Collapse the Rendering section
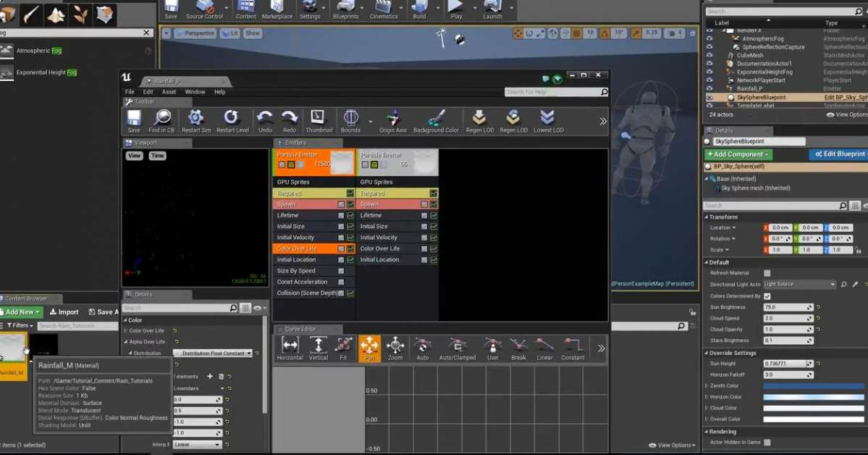Screen dimensions: 868x455 click(x=707, y=432)
